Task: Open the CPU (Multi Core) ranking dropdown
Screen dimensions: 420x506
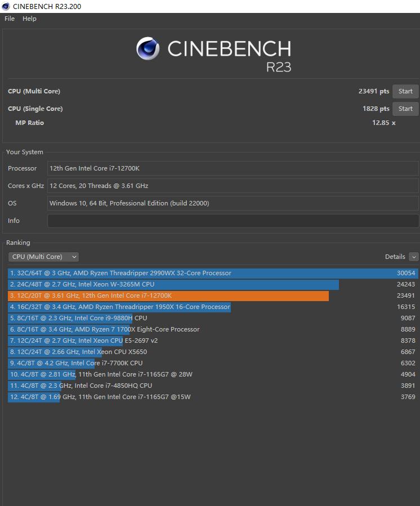Action: (43, 257)
